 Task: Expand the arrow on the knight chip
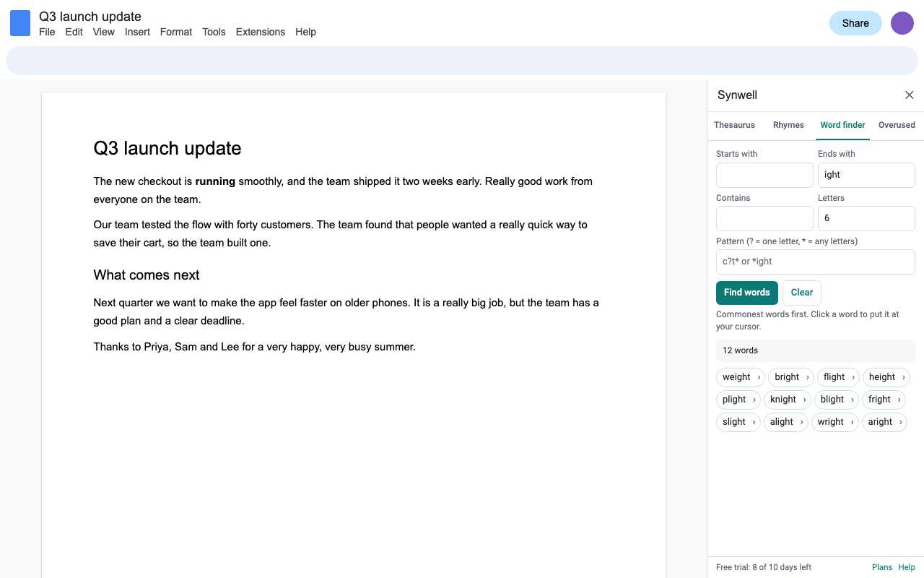pos(805,400)
